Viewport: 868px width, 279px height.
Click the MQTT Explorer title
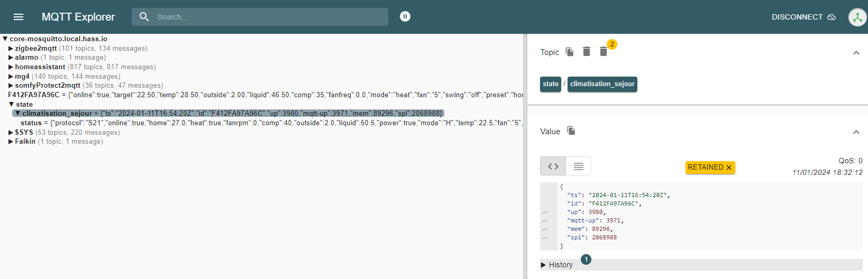point(78,17)
